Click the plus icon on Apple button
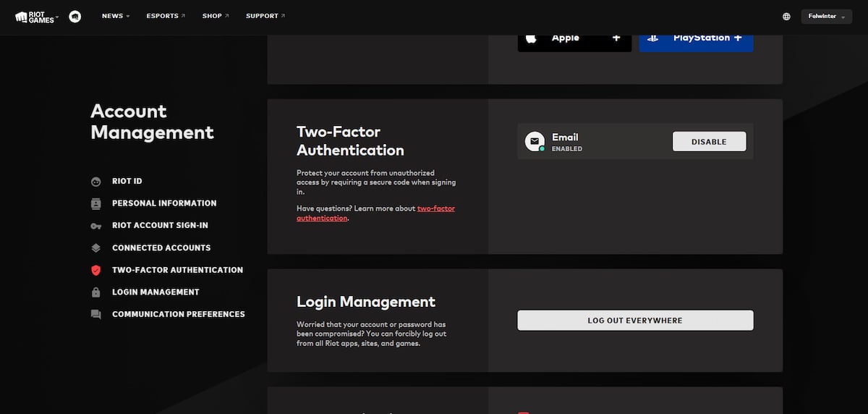The width and height of the screenshot is (868, 414). pyautogui.click(x=616, y=38)
